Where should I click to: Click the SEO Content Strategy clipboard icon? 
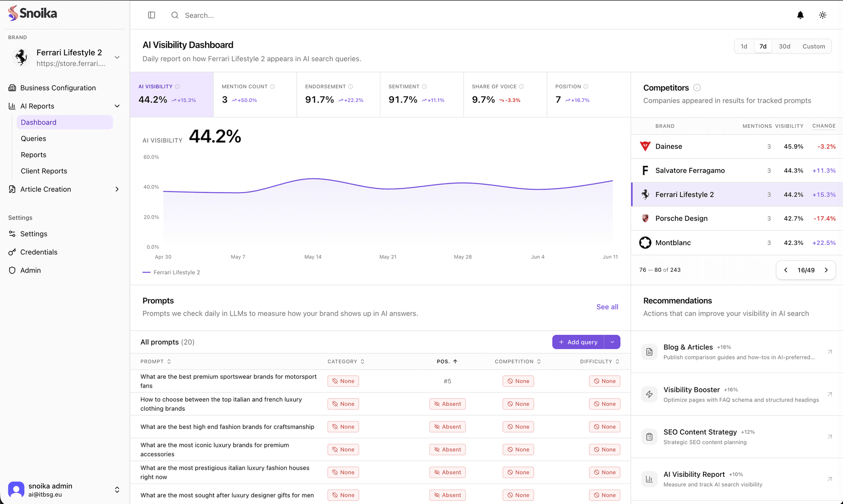[649, 437]
